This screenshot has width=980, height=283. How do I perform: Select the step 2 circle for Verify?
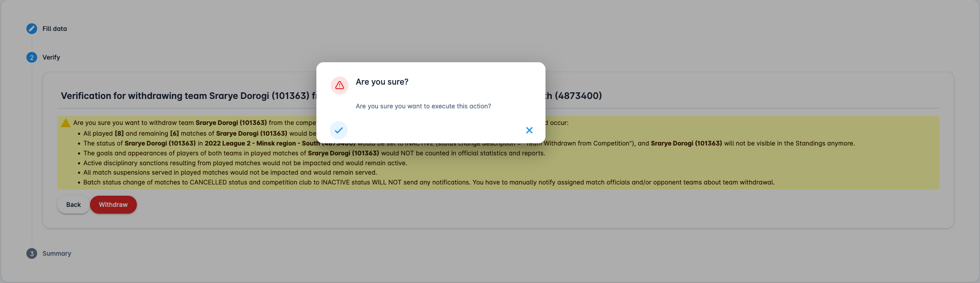32,57
